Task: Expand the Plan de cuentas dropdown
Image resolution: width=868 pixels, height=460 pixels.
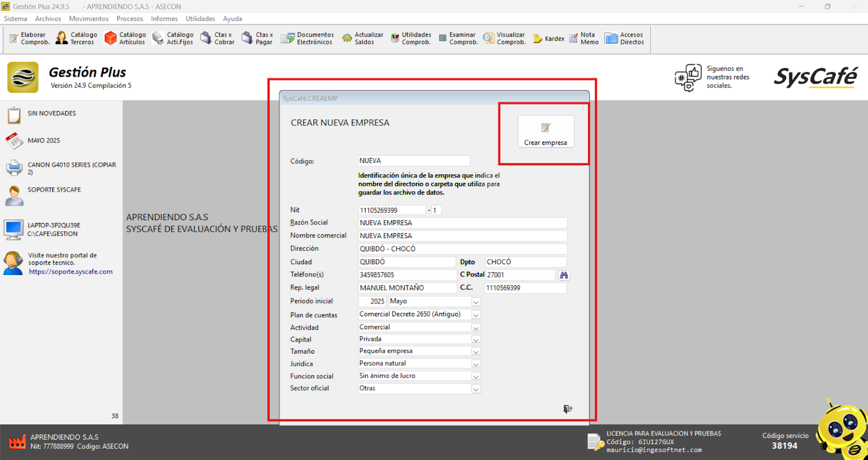Action: click(x=476, y=315)
